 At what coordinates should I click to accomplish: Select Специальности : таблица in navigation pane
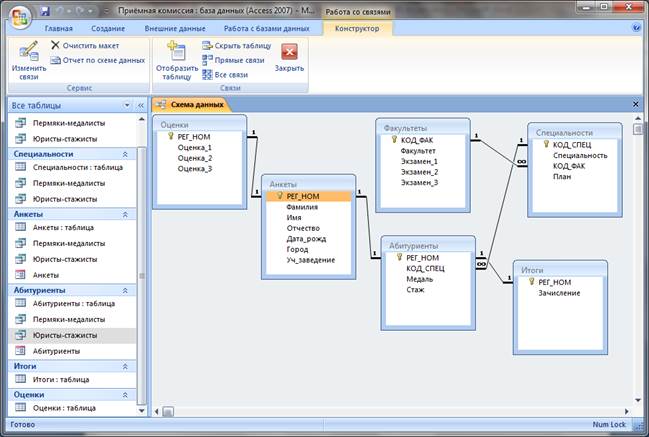pyautogui.click(x=72, y=167)
